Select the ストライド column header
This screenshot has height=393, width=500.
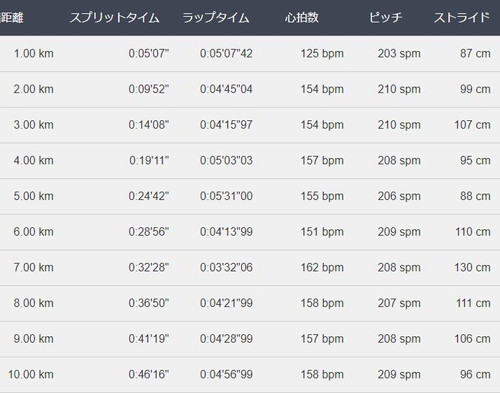pyautogui.click(x=462, y=18)
